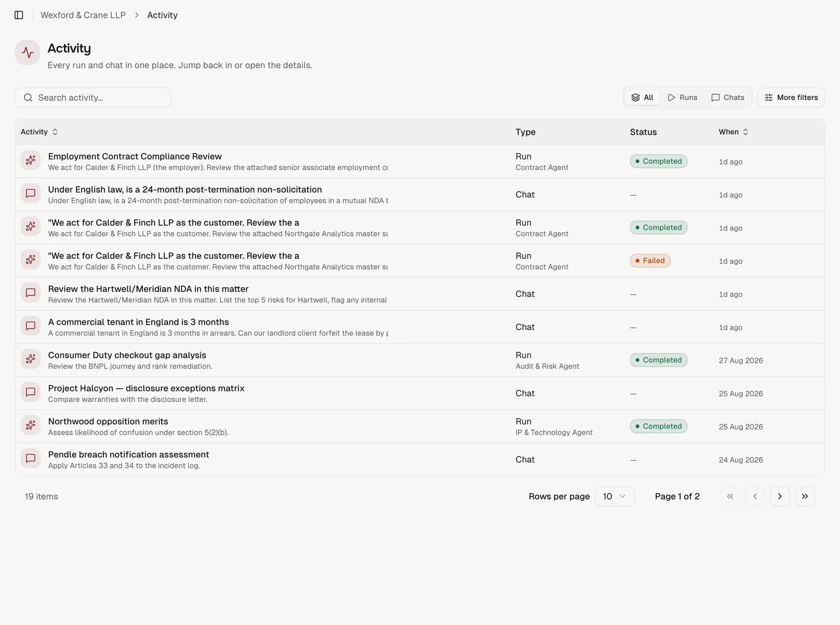Image resolution: width=840 pixels, height=625 pixels.
Task: Click the 27 Aug 2026 date
Action: tap(741, 360)
